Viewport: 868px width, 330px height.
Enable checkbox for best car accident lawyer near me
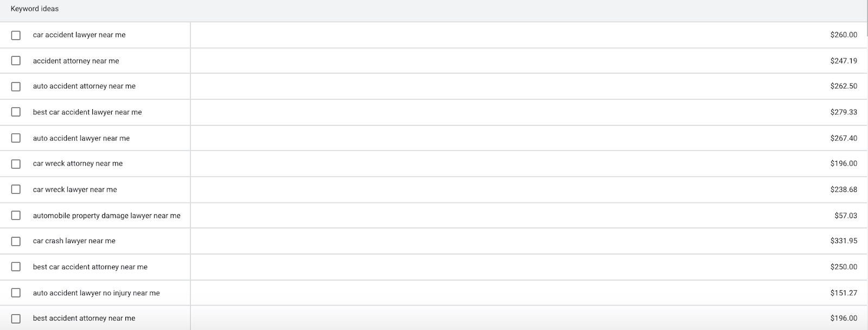coord(16,112)
